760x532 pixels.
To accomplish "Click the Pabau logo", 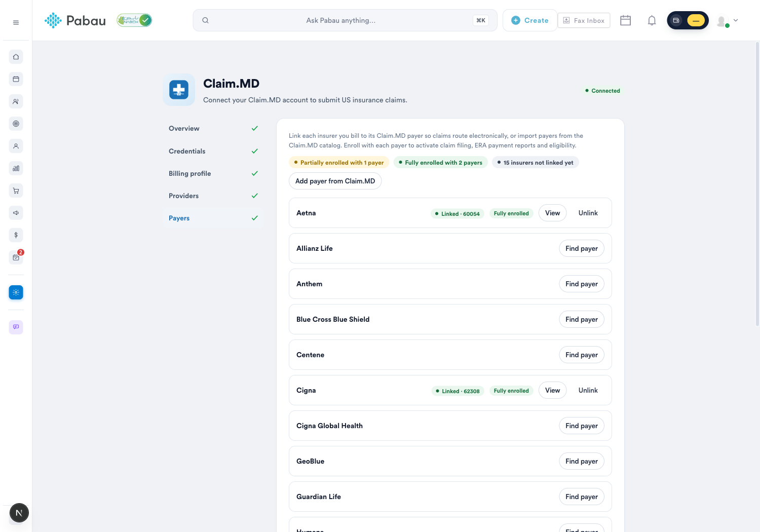I will click(x=75, y=20).
